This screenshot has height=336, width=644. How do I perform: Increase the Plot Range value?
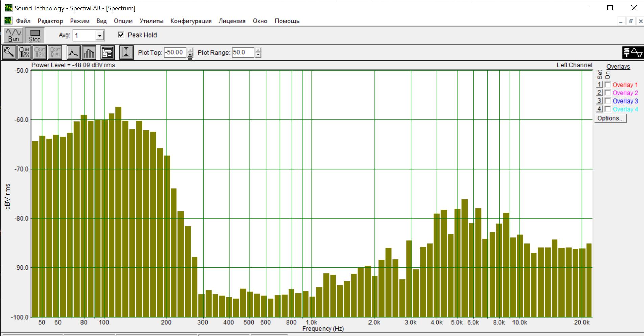coord(258,50)
